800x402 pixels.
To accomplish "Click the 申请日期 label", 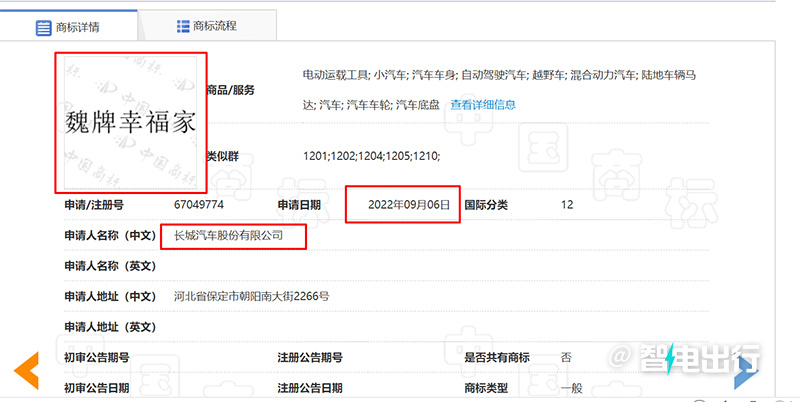I will (299, 205).
